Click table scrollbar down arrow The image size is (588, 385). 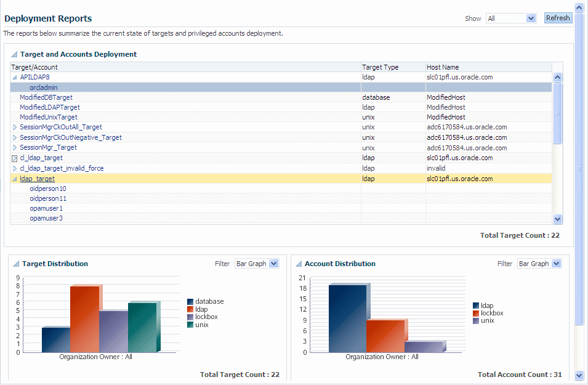pyautogui.click(x=558, y=219)
